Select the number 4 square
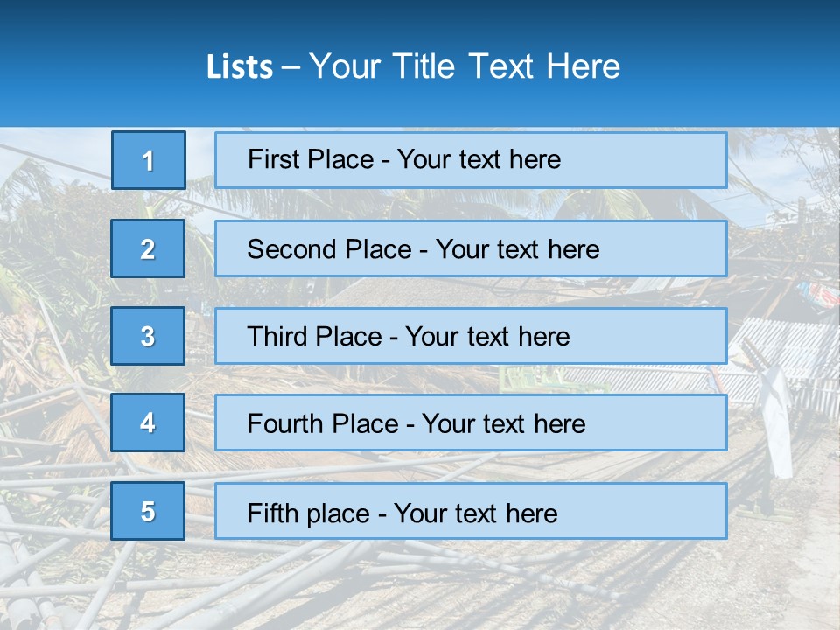This screenshot has width=840, height=630. click(148, 423)
